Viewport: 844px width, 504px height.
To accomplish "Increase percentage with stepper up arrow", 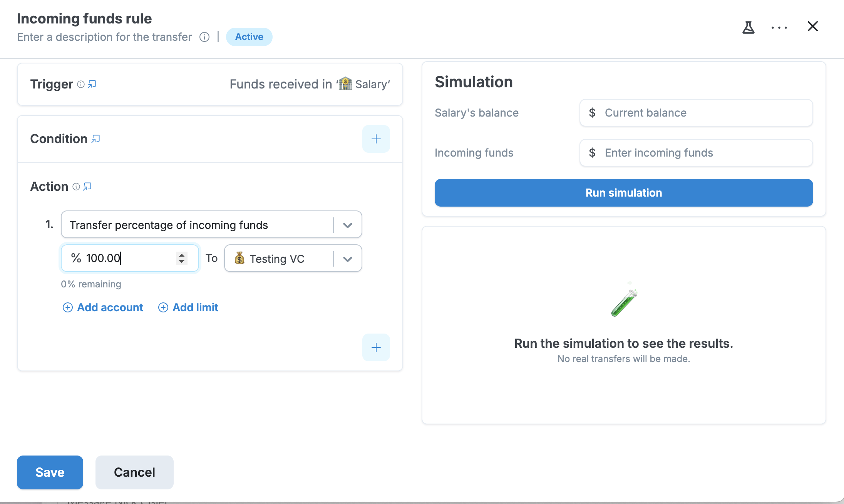I will coord(182,255).
